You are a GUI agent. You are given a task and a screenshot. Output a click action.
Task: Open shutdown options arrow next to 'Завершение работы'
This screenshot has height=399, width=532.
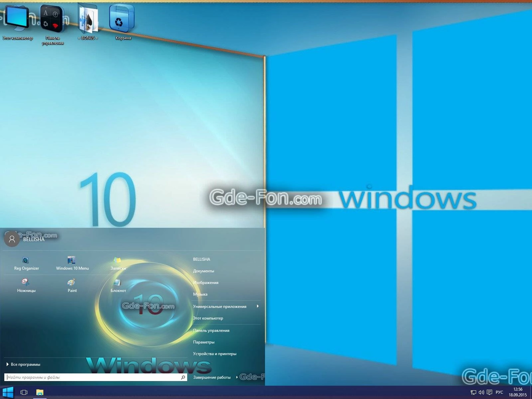237,377
